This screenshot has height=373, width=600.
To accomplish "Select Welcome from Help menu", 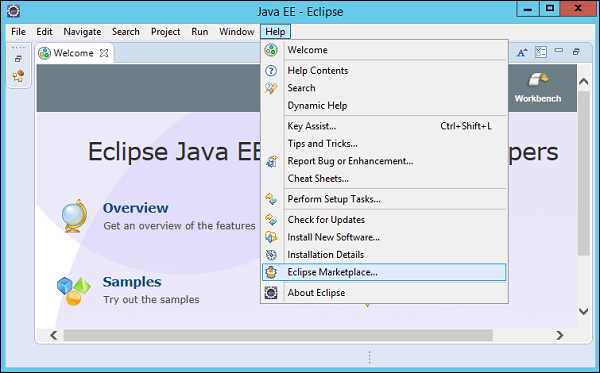I will (384, 50).
